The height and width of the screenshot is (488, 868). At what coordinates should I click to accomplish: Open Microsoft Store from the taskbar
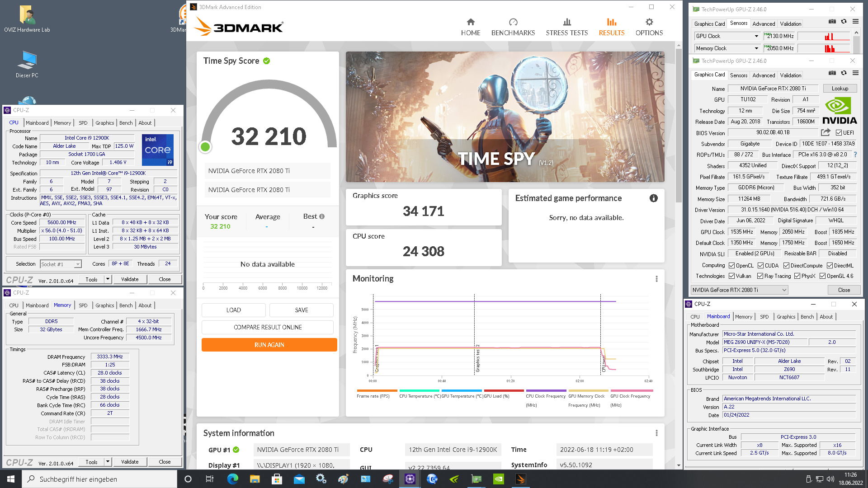point(277,479)
